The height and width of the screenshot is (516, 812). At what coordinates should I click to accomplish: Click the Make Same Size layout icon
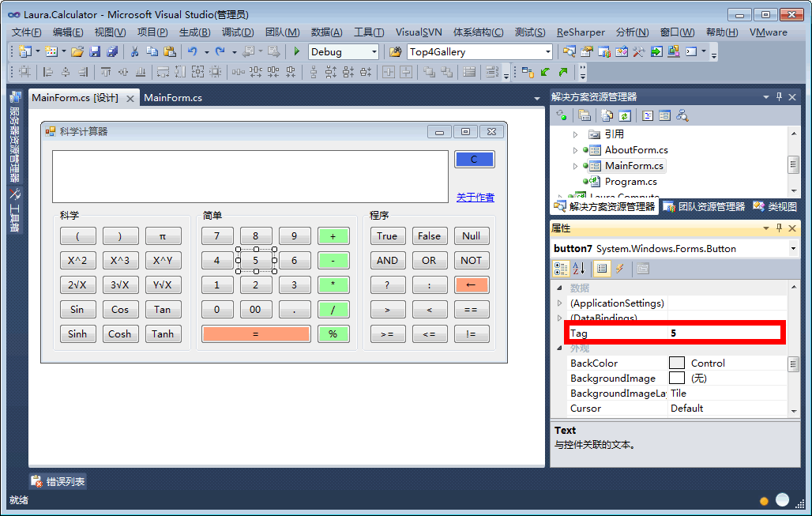click(x=197, y=72)
